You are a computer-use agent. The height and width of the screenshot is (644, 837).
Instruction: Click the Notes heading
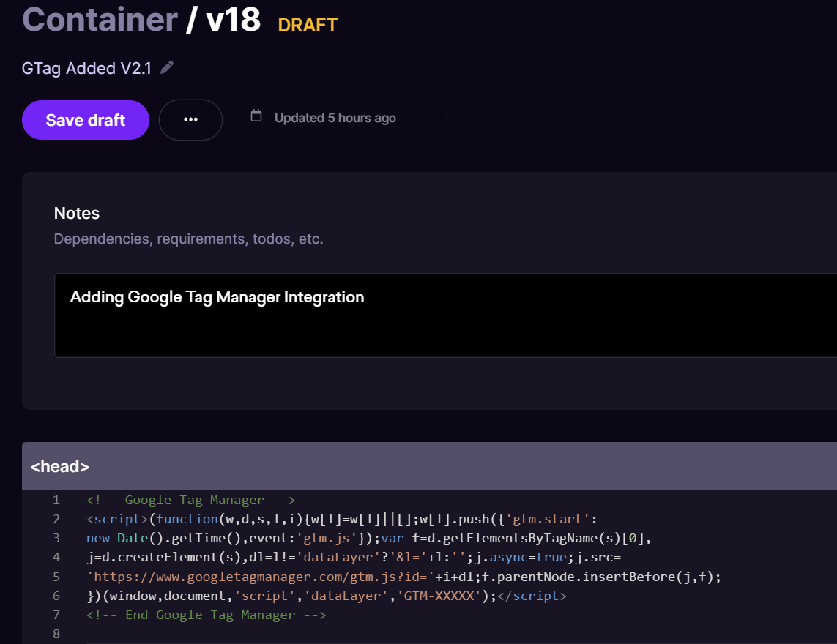[77, 214]
